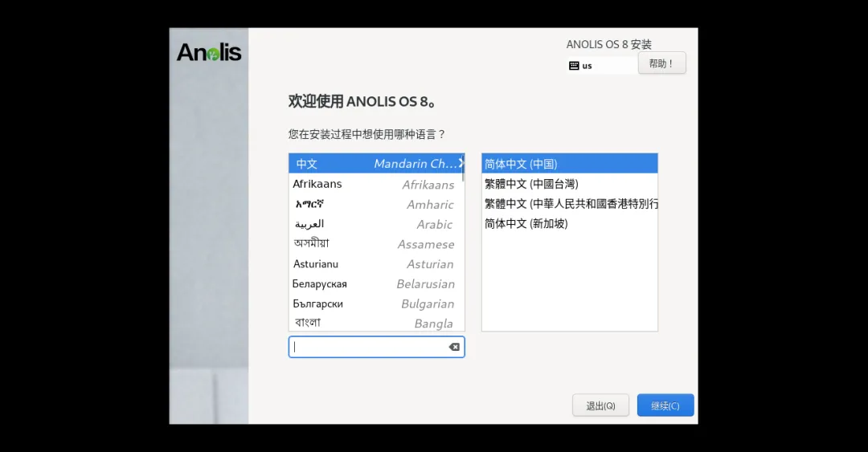
Task: Select Български Bulgarian language row
Action: pos(376,303)
